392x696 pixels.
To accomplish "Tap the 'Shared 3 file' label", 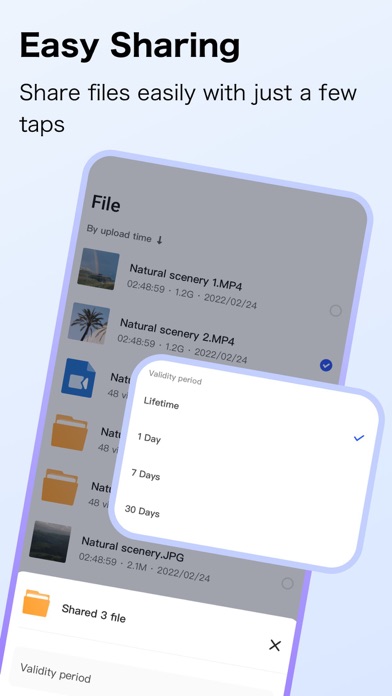I will 94,613.
